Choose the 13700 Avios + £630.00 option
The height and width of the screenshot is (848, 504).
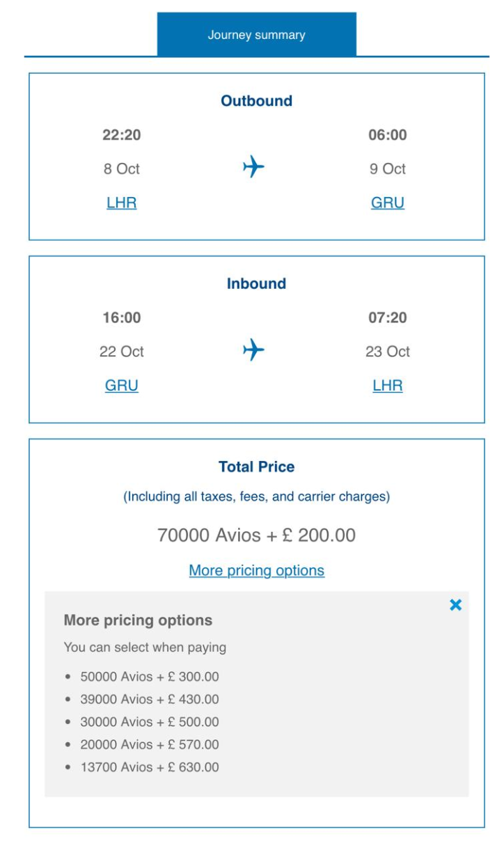click(x=149, y=767)
